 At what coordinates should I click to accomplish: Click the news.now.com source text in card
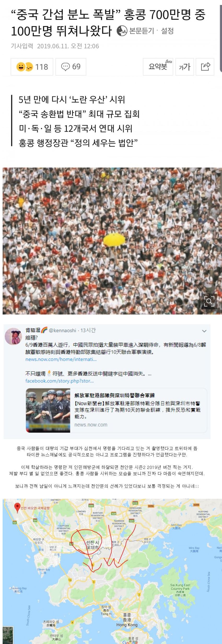tap(91, 425)
